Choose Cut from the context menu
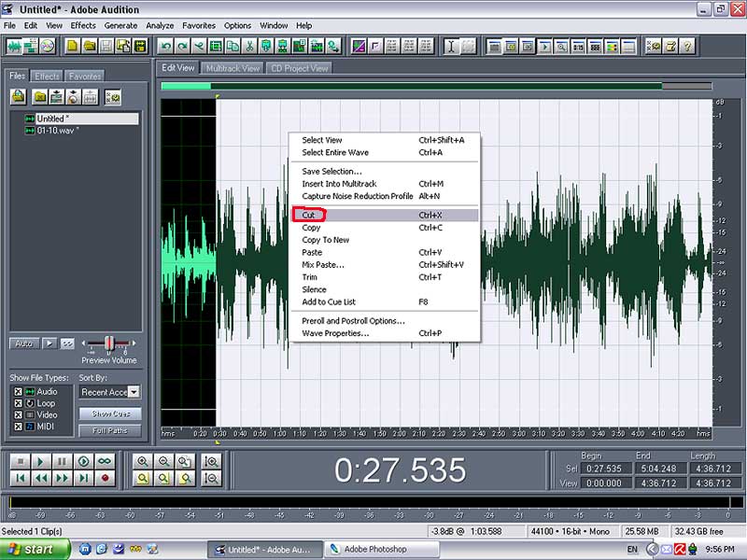Screen dimensions: 747x560 pos(385,215)
